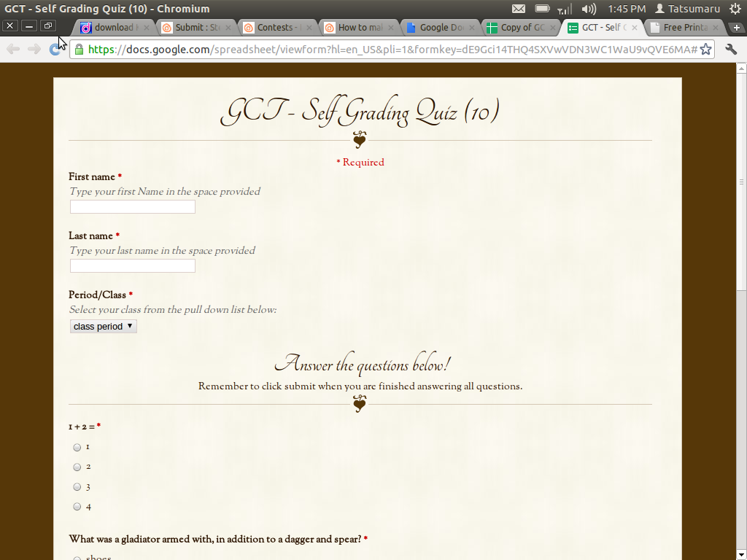Click inside the First name text field
Viewport: 747px width, 560px height.
click(x=131, y=206)
